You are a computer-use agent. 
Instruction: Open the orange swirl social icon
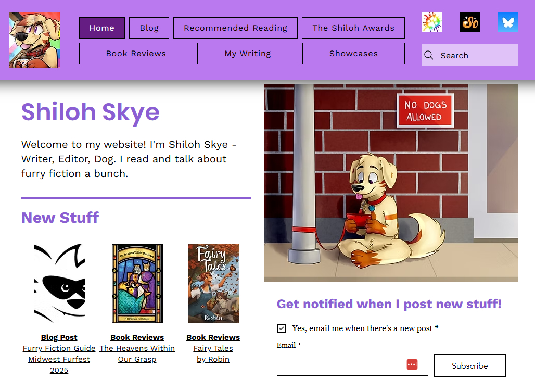point(470,22)
